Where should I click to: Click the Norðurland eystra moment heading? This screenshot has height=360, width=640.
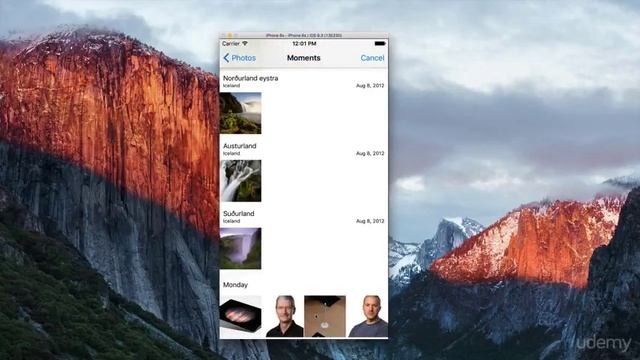tap(251, 78)
